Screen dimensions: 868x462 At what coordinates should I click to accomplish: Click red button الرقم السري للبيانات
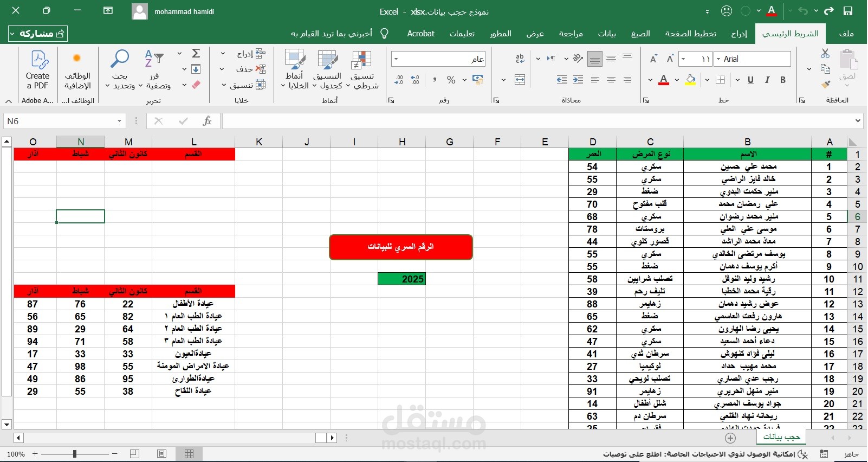[401, 247]
